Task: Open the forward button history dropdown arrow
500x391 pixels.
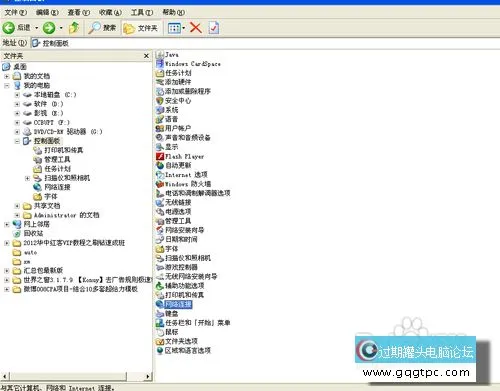Action: click(x=61, y=28)
